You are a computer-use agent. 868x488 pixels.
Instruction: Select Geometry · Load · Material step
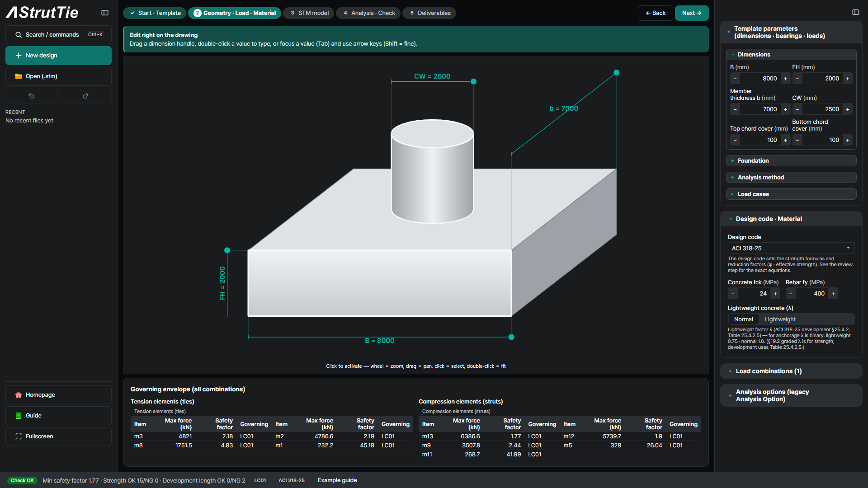[235, 13]
